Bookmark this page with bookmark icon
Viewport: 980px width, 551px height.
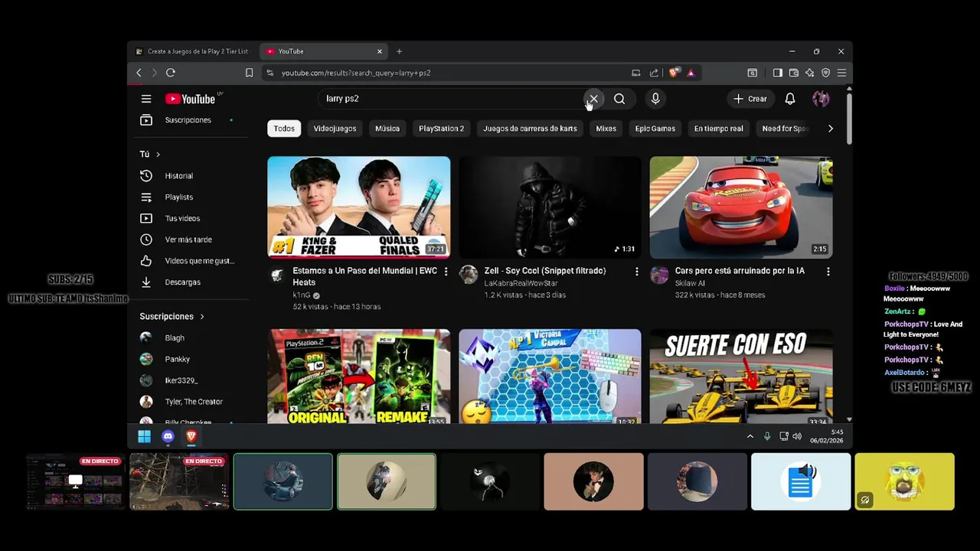pos(249,73)
